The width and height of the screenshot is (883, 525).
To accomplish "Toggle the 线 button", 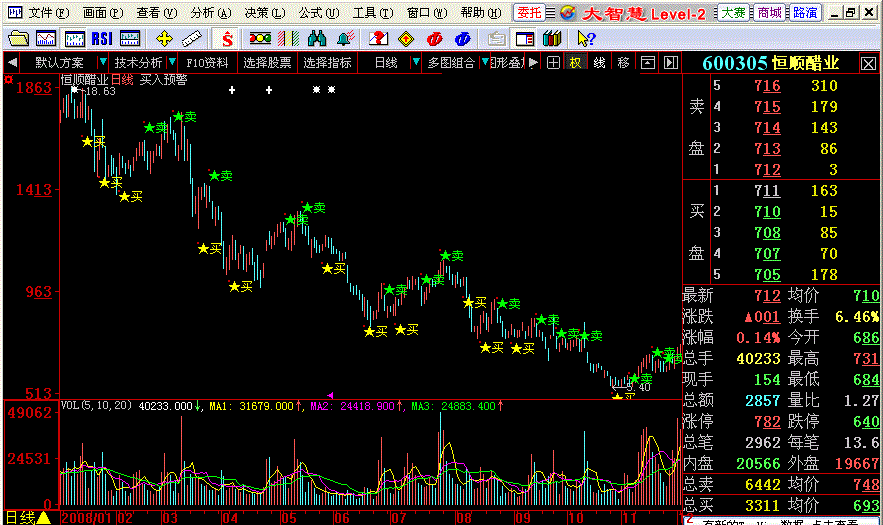I will 599,63.
